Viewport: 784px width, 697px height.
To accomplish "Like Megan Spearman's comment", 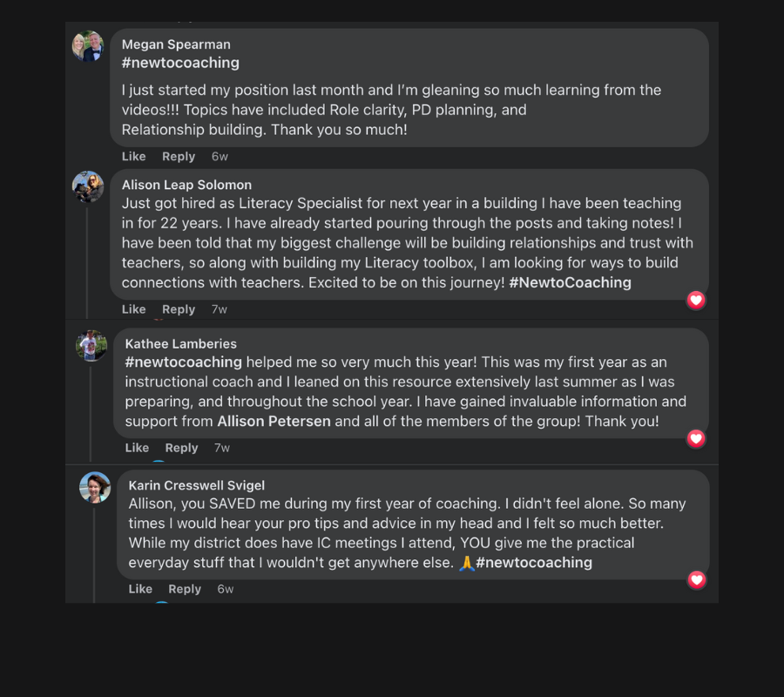I will 133,157.
